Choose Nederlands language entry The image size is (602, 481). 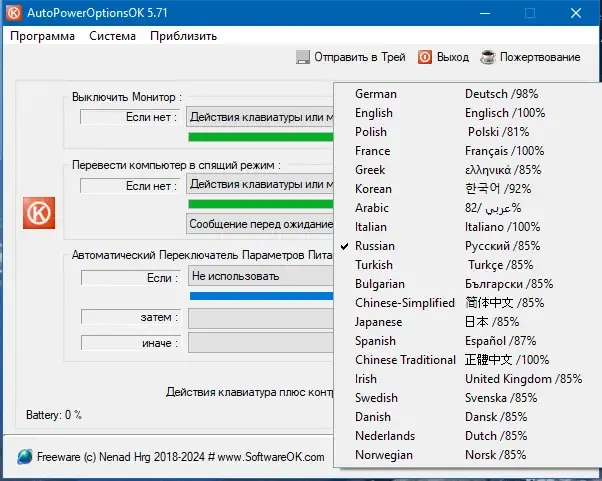click(467, 436)
